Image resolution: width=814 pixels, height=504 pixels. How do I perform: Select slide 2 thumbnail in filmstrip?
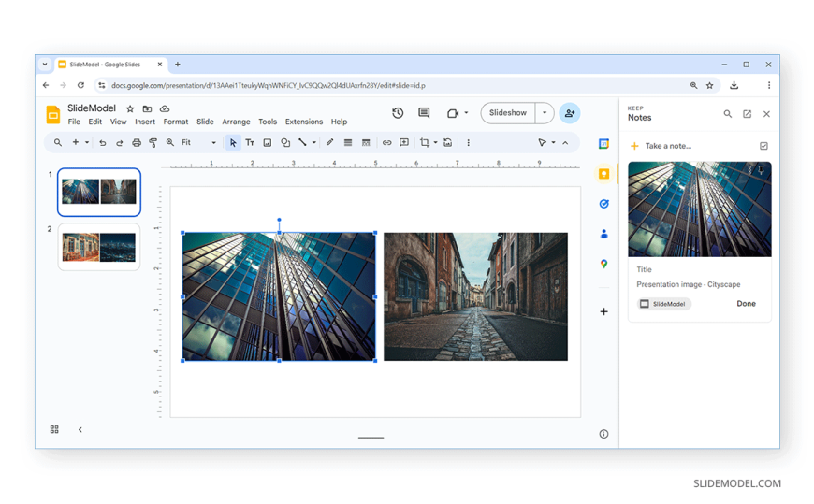pyautogui.click(x=98, y=247)
